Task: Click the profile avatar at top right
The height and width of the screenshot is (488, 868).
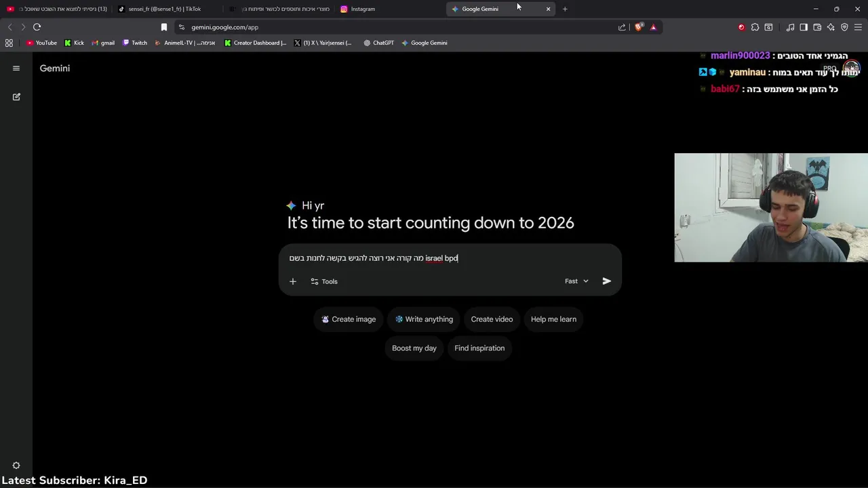Action: pos(852,68)
